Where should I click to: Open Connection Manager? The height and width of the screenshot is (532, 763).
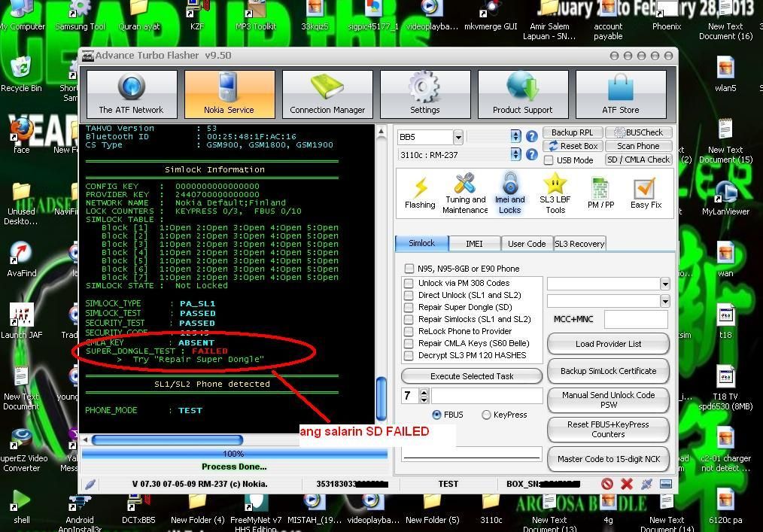click(327, 94)
